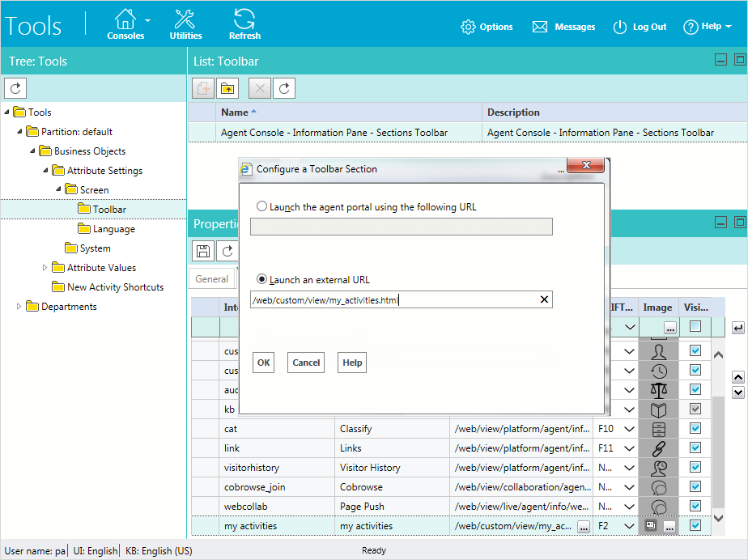Clear the external URL field with X
The image size is (748, 560).
[544, 299]
